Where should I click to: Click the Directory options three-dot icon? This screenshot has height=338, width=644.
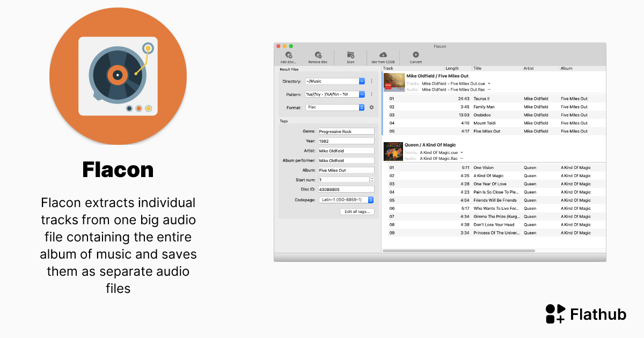click(371, 81)
